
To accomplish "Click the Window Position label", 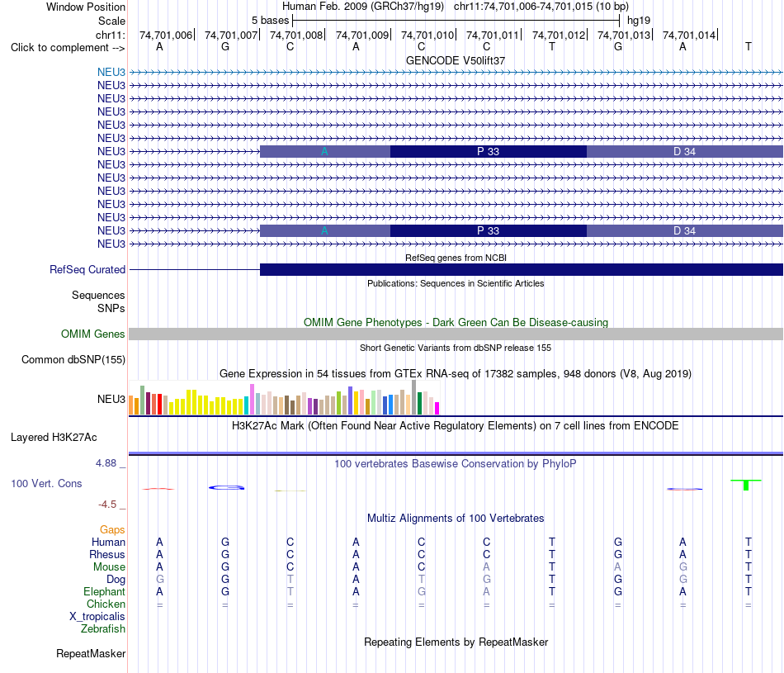I will point(86,7).
